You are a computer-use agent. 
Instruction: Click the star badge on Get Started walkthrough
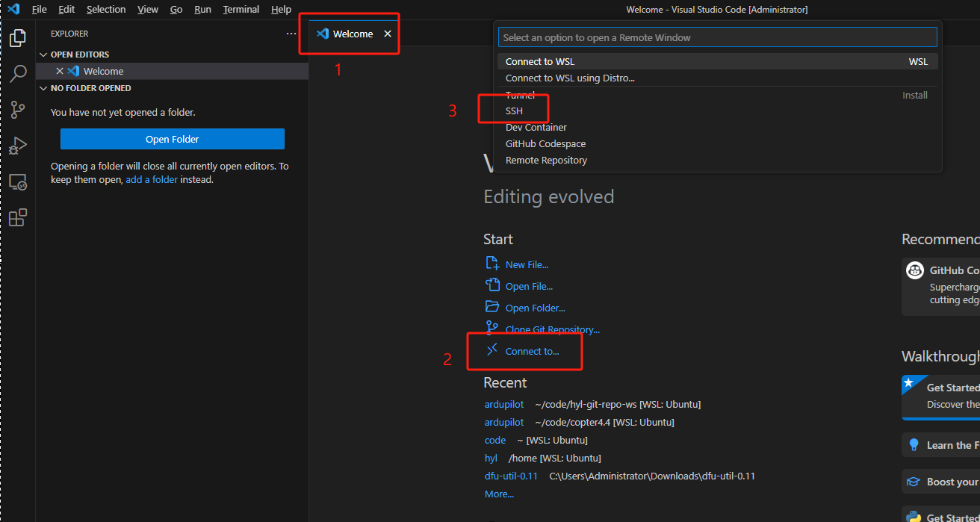[x=908, y=382]
